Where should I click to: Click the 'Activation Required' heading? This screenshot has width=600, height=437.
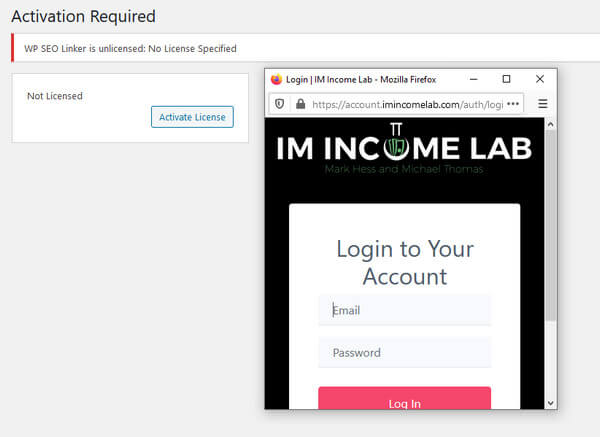[x=83, y=16]
